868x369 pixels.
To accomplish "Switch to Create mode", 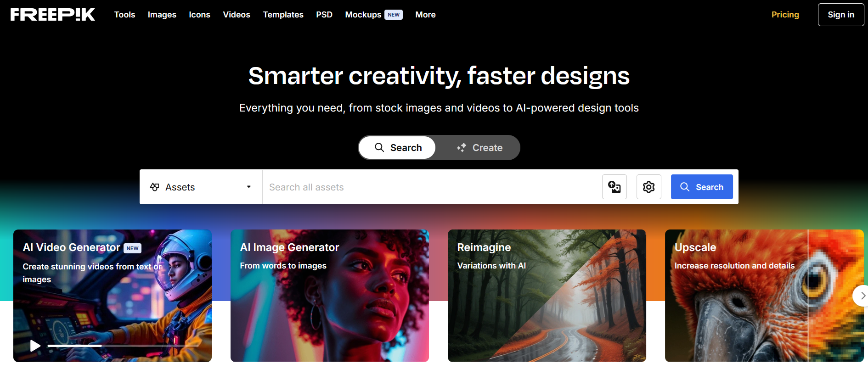I will [479, 147].
